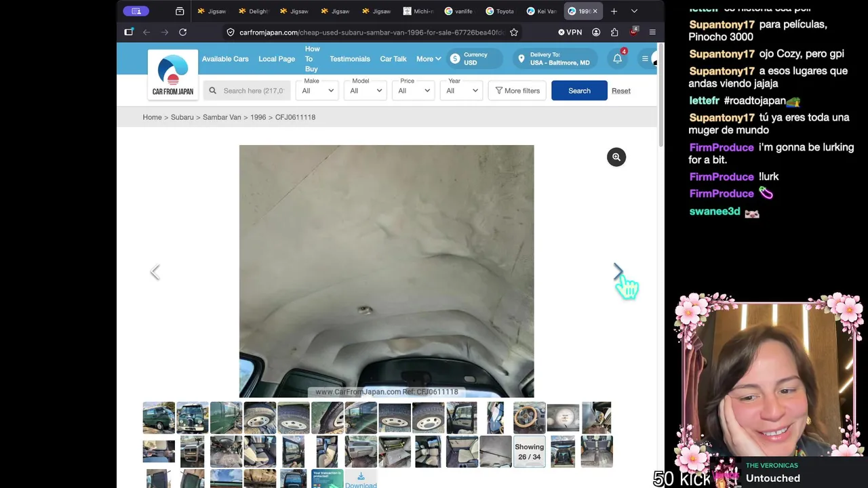Image resolution: width=868 pixels, height=488 pixels.
Task: Click the Car From Japan logo
Action: 173,74
